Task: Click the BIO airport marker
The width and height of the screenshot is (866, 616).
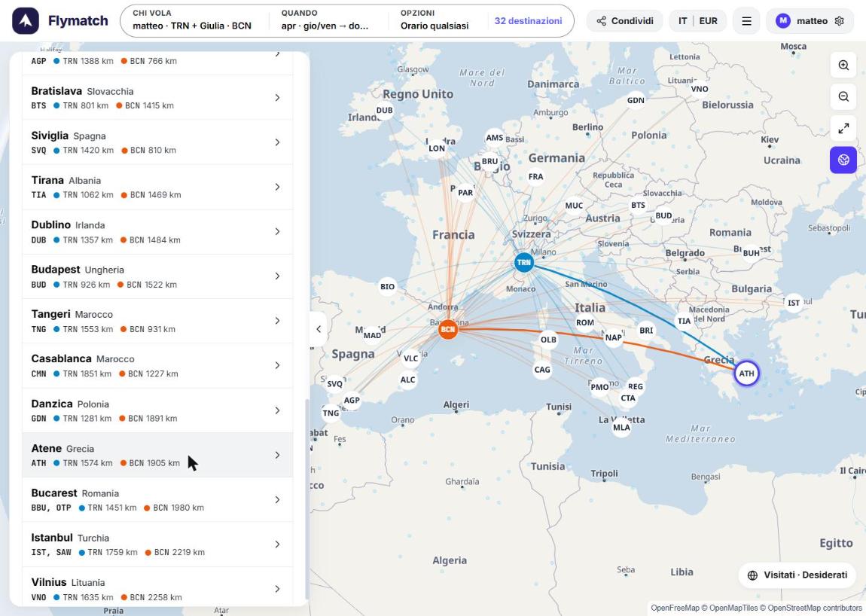Action: [x=388, y=286]
